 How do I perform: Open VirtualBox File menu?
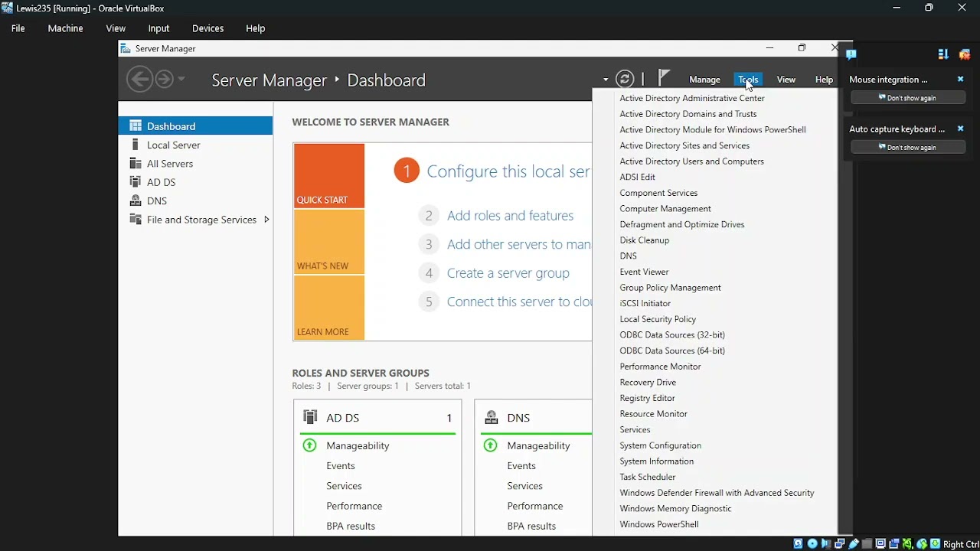click(x=18, y=28)
